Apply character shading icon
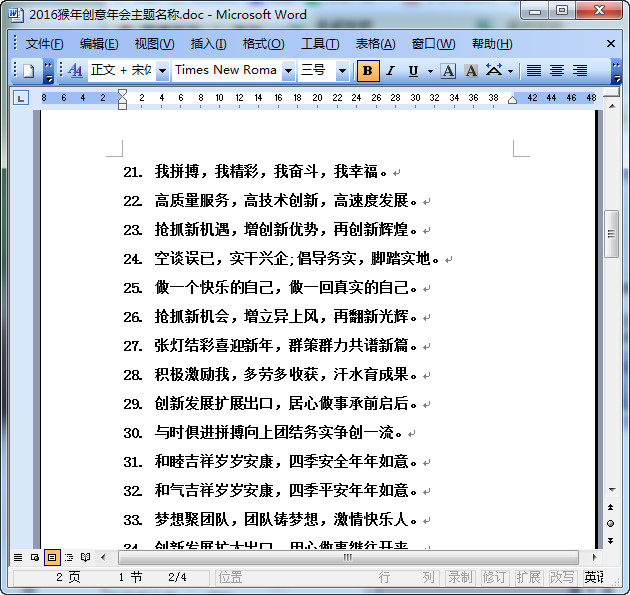The height and width of the screenshot is (595, 630). coord(471,71)
